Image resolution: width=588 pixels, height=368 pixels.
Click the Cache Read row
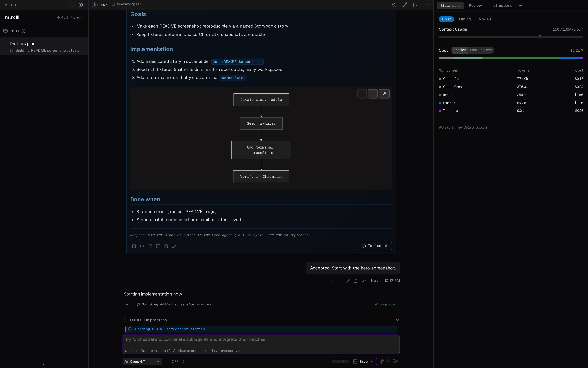pos(511,79)
